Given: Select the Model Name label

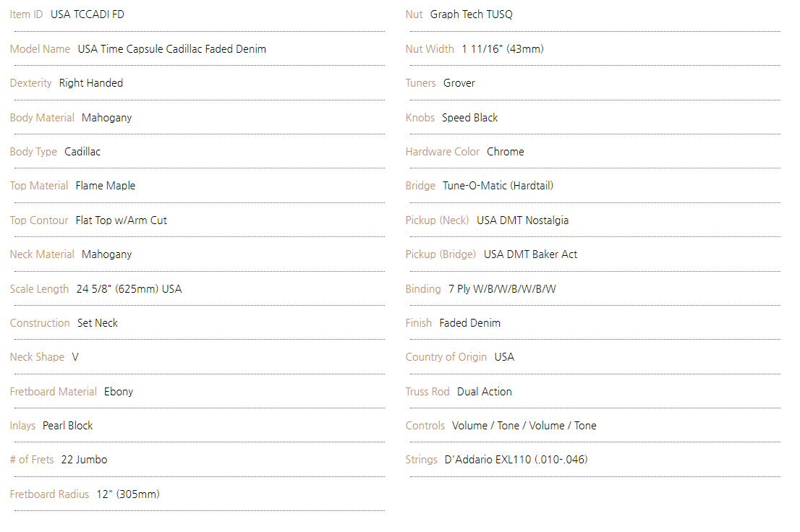Looking at the screenshot, I should 40,49.
